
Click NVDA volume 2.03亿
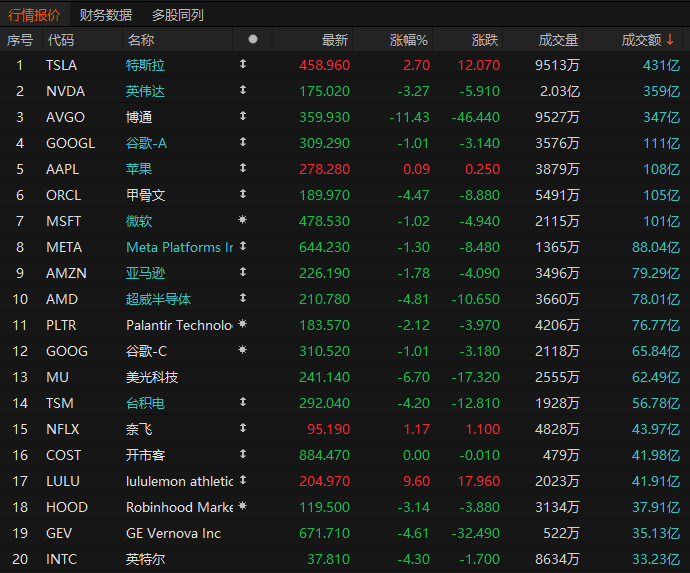[x=560, y=91]
